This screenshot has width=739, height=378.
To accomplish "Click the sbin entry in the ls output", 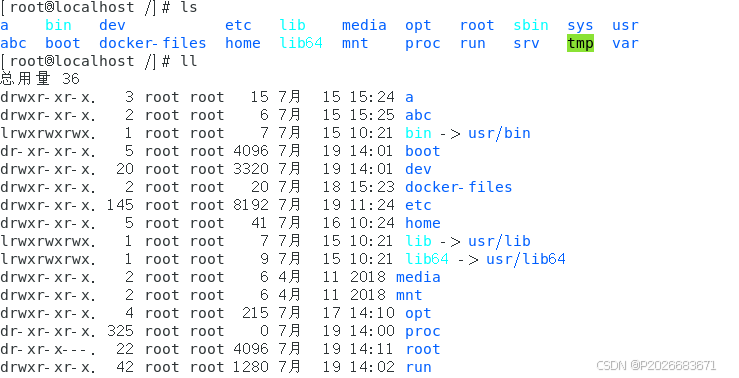I will coord(531,25).
